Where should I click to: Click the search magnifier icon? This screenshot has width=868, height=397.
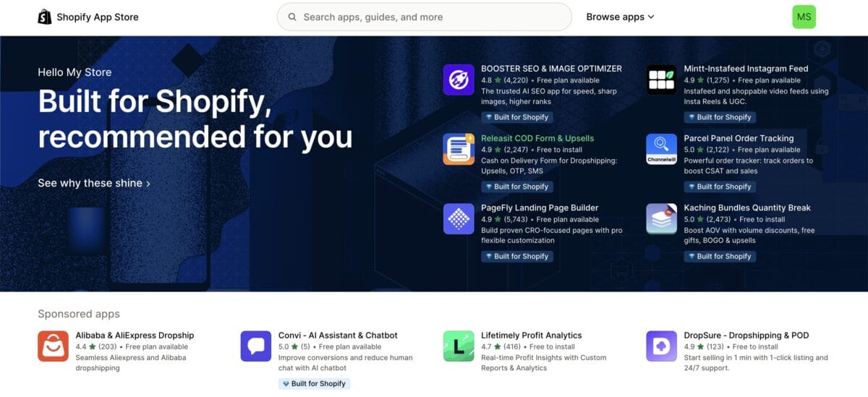click(292, 17)
